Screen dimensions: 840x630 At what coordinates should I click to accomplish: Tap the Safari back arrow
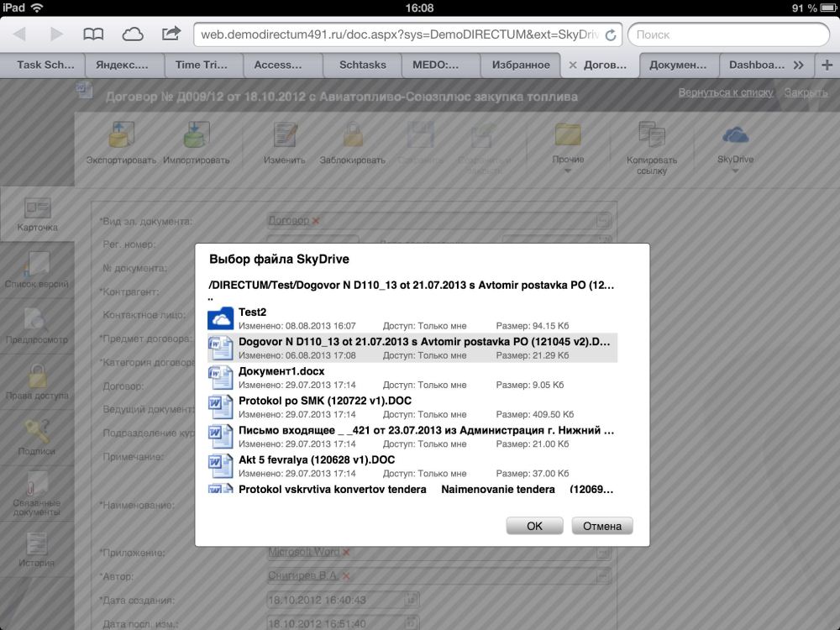(x=20, y=34)
